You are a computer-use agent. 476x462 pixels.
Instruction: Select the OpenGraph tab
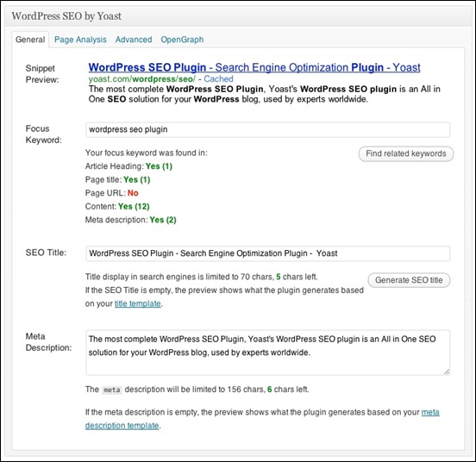[182, 40]
